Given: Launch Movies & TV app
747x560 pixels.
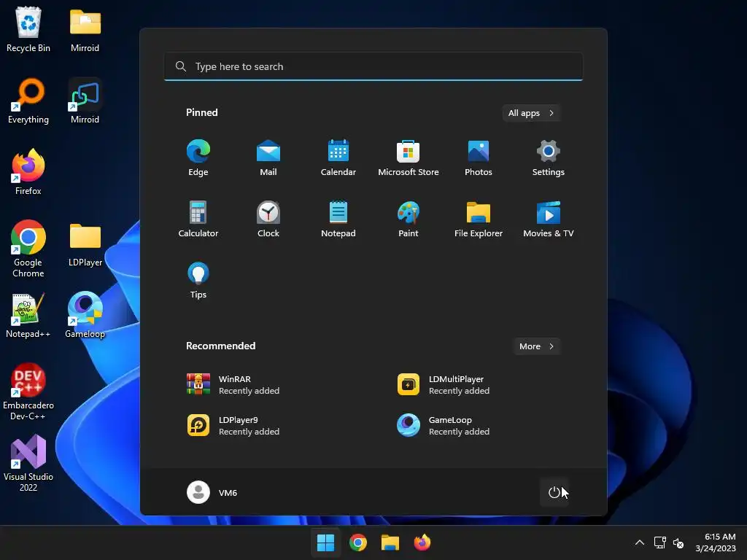Looking at the screenshot, I should [x=549, y=219].
